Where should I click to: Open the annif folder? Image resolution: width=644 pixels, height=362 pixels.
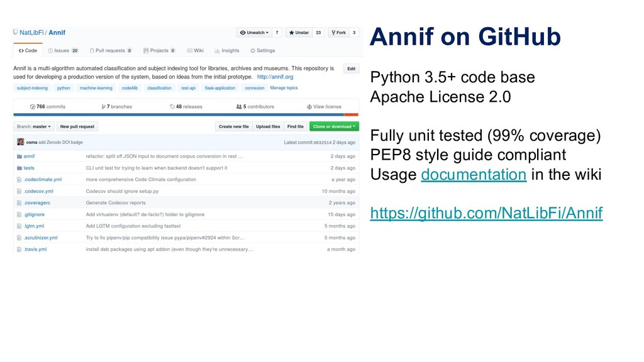click(x=29, y=156)
